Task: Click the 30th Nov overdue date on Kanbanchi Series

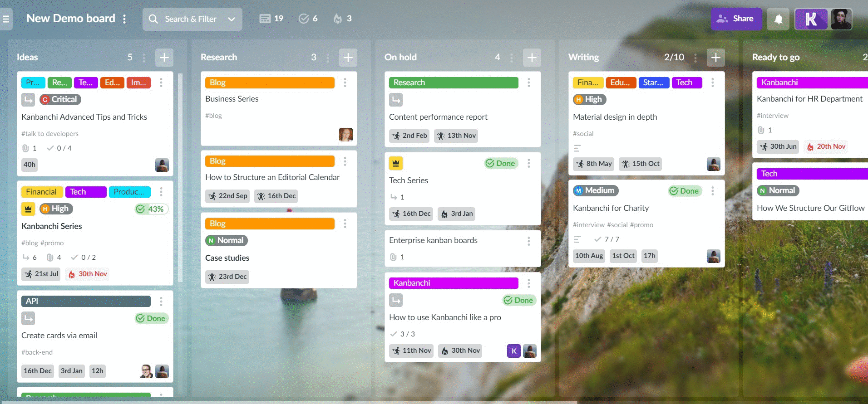Action: coord(88,274)
